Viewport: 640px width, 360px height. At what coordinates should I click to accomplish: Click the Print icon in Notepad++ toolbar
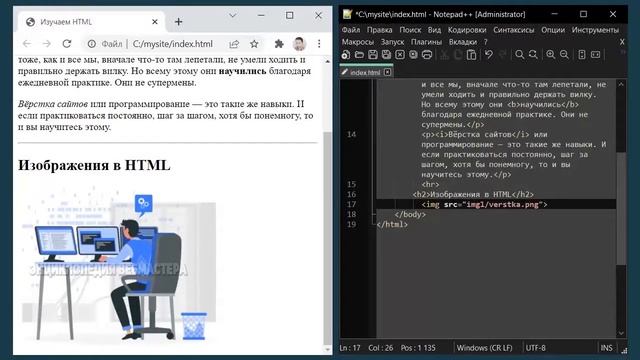(427, 55)
